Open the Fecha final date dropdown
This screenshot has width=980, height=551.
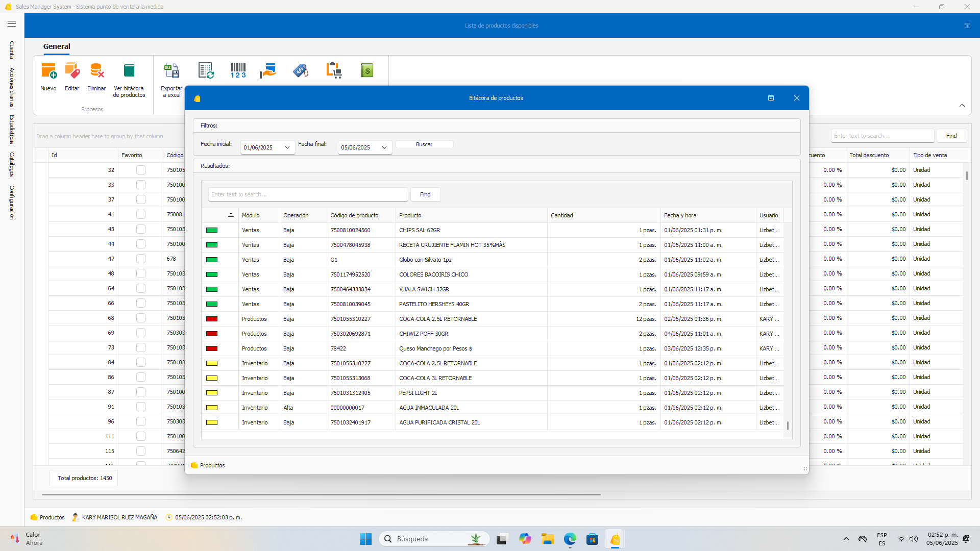[x=384, y=147]
